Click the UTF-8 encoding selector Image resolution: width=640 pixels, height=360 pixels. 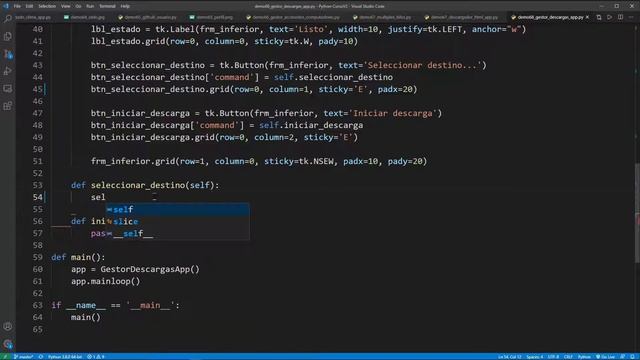click(x=553, y=357)
